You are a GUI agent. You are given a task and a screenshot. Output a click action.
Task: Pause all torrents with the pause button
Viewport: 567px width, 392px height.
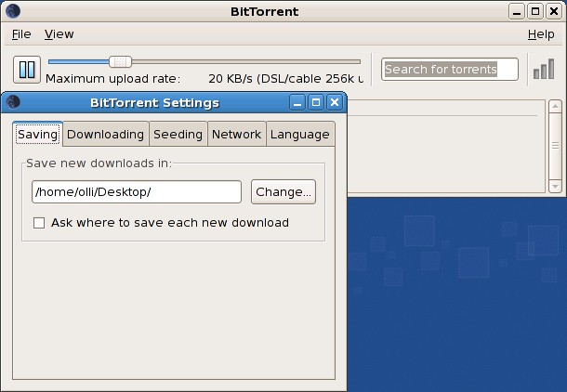(x=27, y=70)
